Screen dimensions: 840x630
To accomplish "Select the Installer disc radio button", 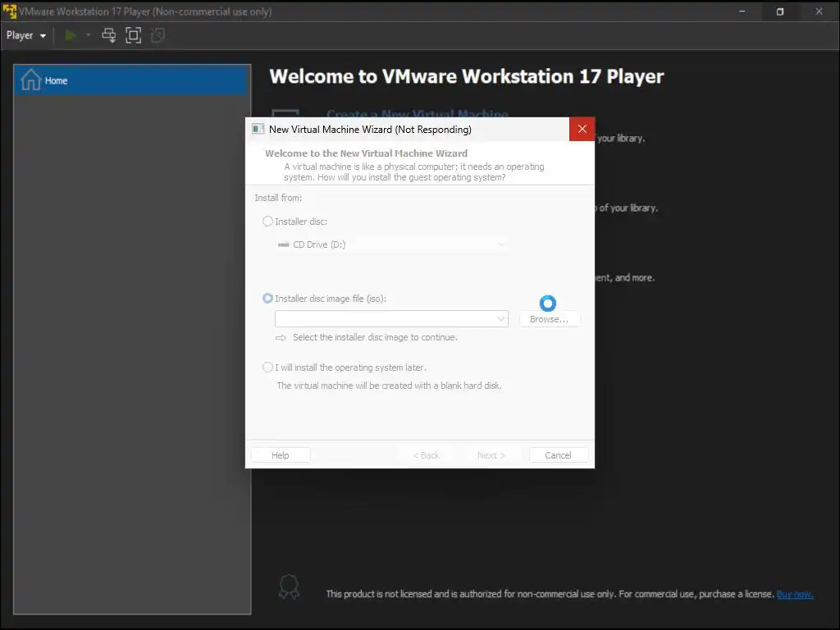I will pos(267,221).
